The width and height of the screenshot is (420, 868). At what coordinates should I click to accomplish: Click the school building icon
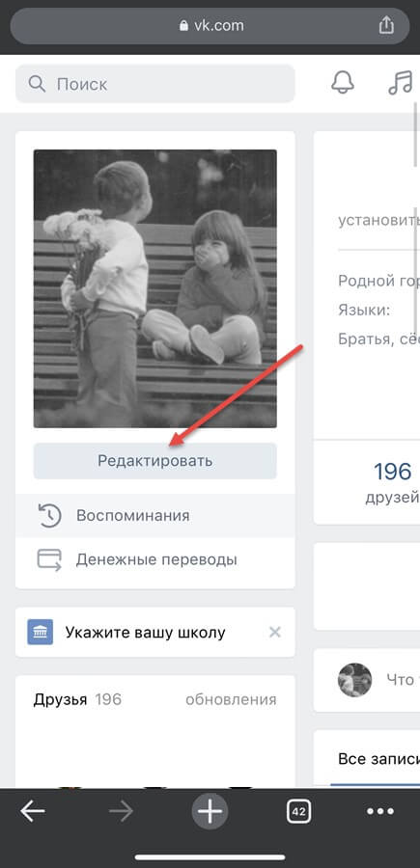(x=41, y=632)
